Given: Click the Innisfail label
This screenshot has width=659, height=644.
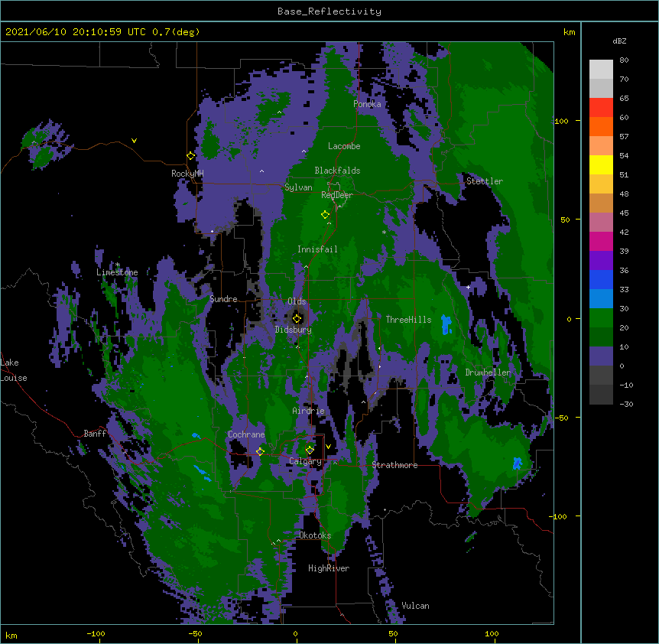Looking at the screenshot, I should coord(317,249).
